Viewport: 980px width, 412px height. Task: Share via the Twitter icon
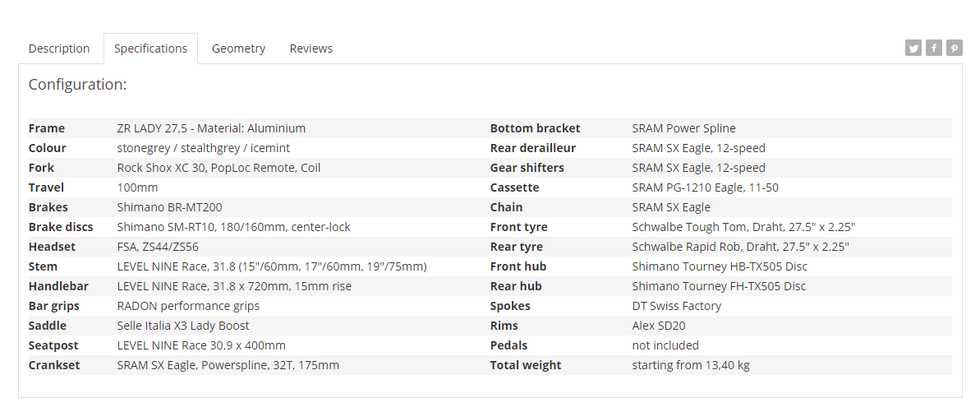pos(913,49)
